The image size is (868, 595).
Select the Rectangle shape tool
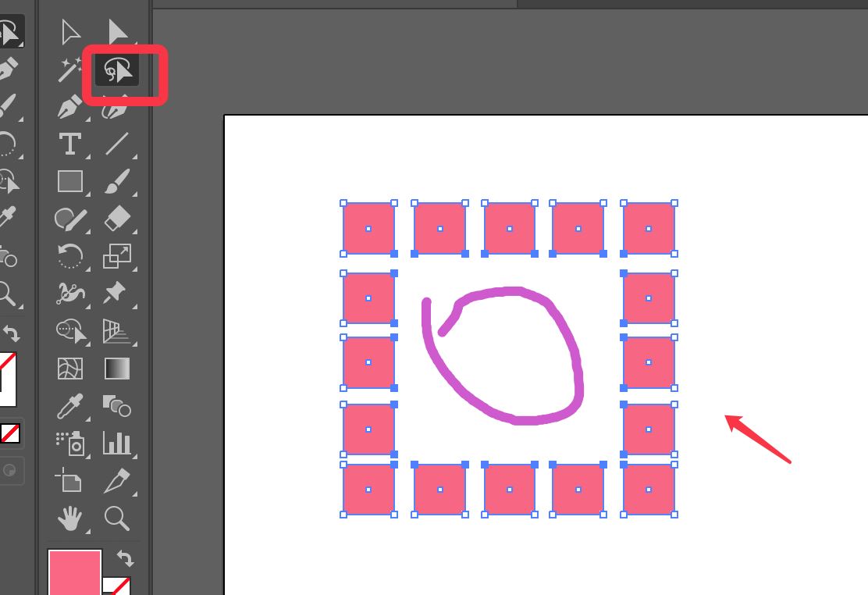pos(70,181)
